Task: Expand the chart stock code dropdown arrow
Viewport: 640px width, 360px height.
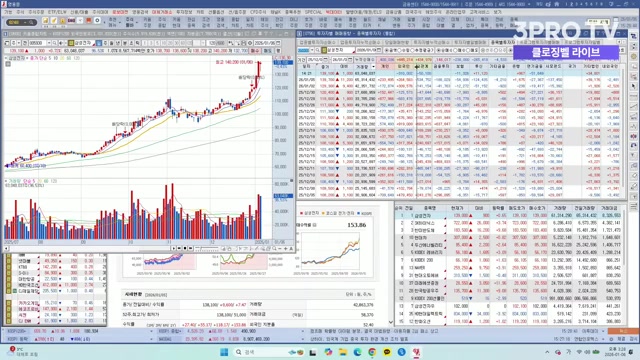Action: (49, 43)
